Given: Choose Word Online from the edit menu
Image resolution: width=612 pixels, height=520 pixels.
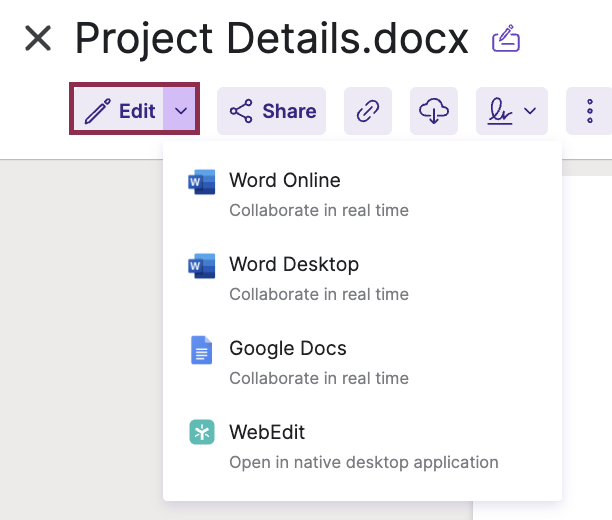Looking at the screenshot, I should pyautogui.click(x=362, y=194).
